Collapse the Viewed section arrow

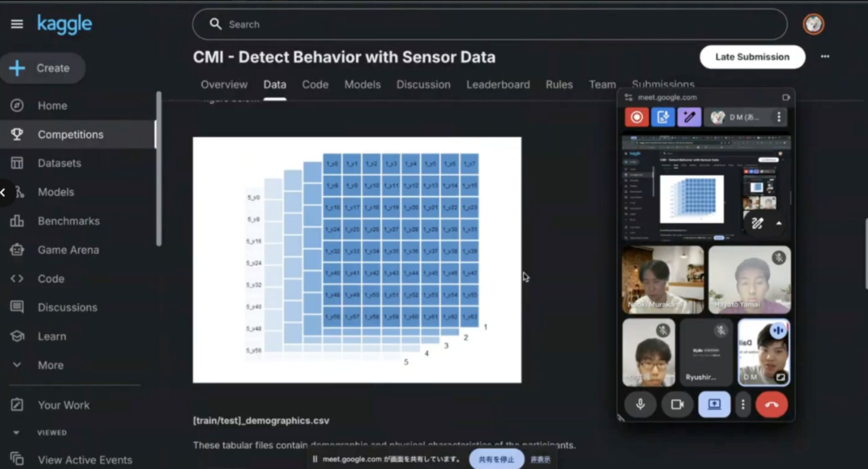16,433
